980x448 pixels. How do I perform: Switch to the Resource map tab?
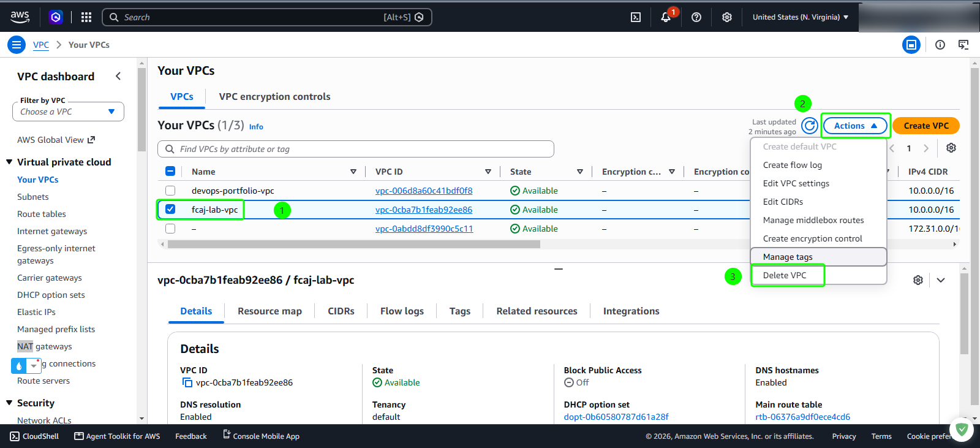point(269,311)
